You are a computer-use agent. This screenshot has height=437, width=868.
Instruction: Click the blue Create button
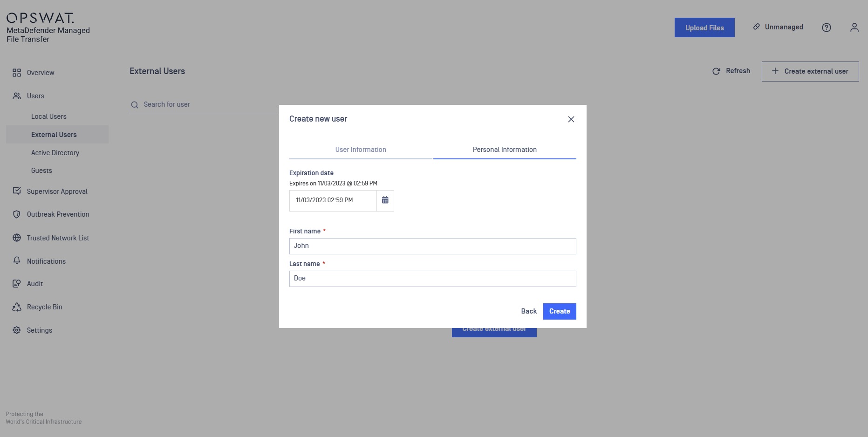tap(560, 311)
